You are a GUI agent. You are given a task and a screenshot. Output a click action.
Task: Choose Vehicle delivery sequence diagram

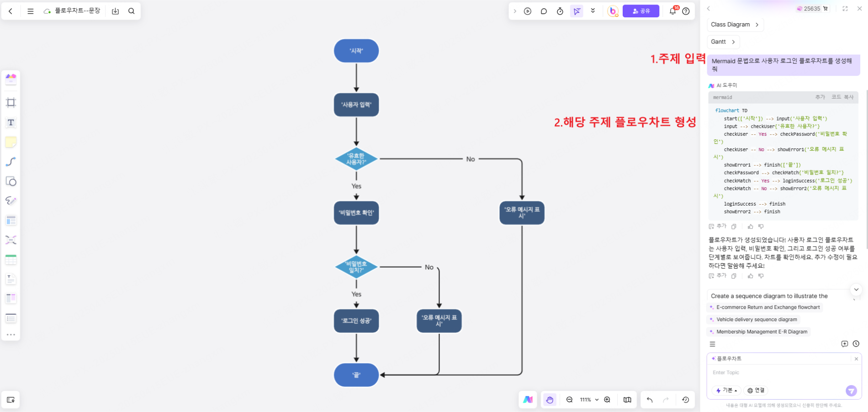[x=753, y=320]
